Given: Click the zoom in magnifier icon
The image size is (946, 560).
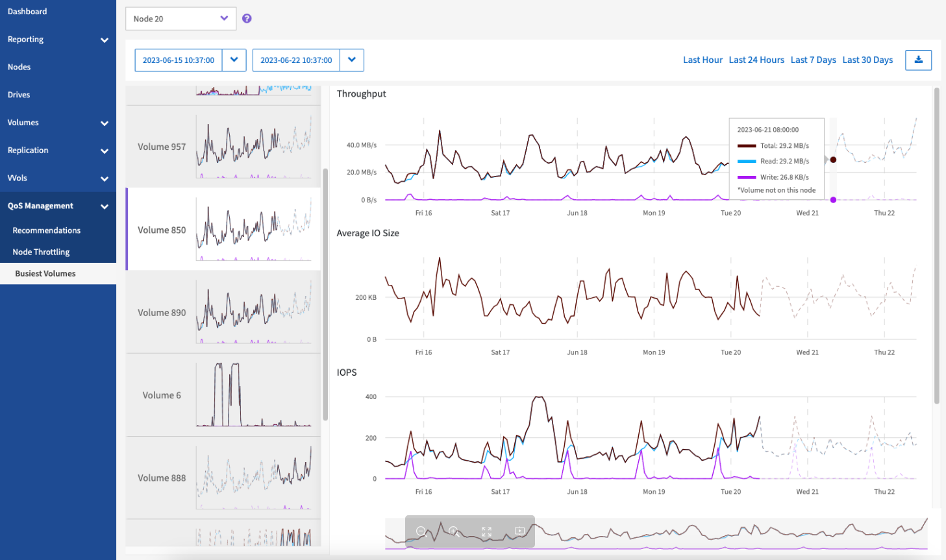Looking at the screenshot, I should tap(454, 531).
